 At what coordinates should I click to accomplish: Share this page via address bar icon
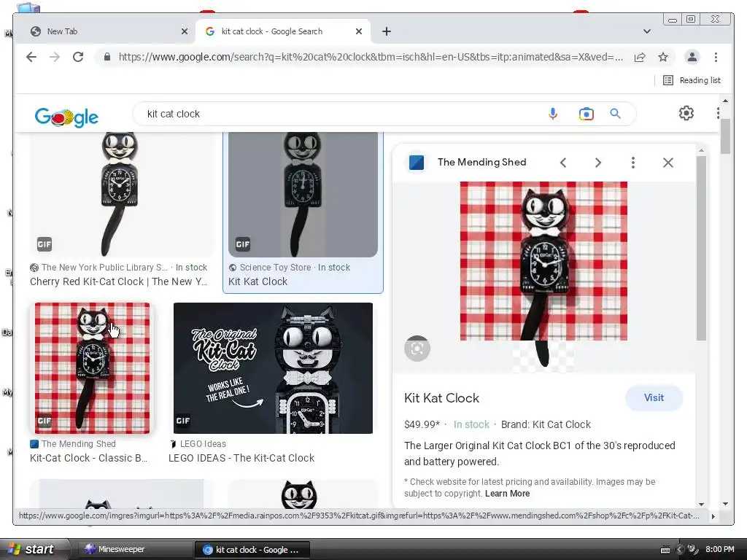tap(640, 57)
